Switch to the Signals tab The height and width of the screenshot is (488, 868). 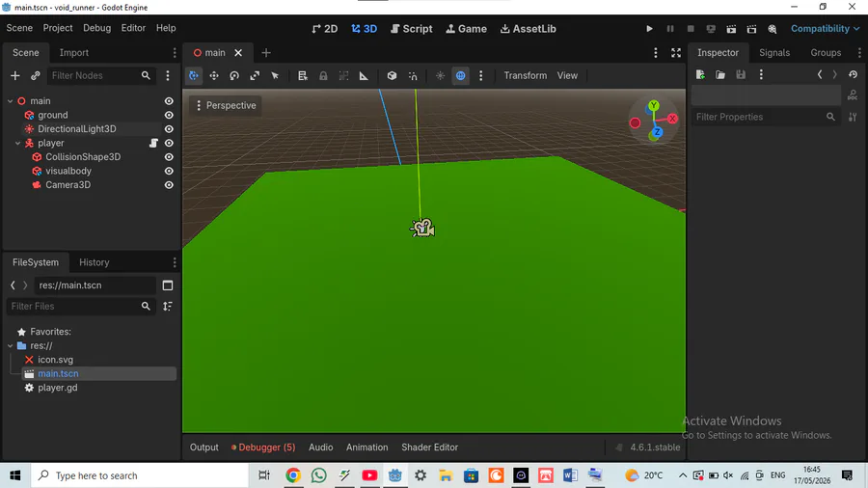[x=773, y=53]
